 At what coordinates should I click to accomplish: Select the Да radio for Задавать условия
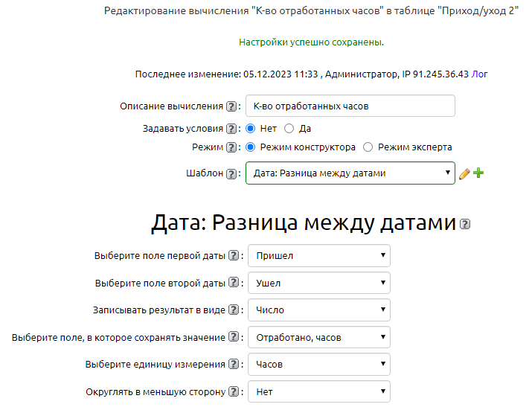click(x=289, y=129)
